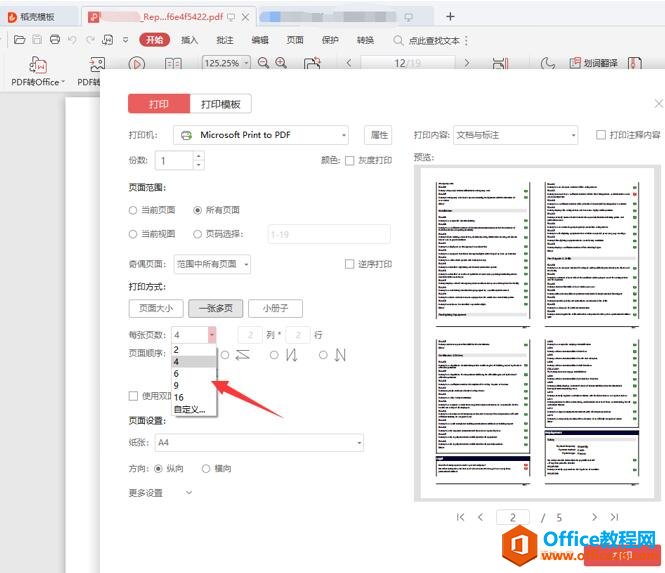Go to next preview page
This screenshot has width=665, height=573.
[594, 517]
